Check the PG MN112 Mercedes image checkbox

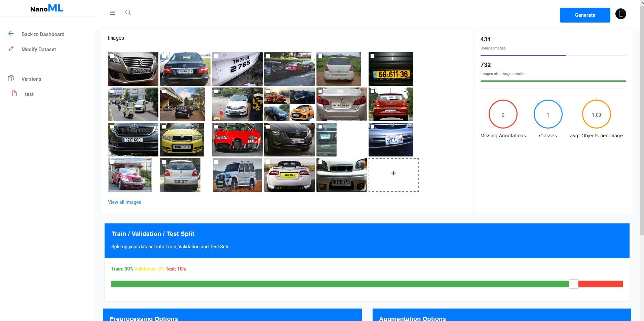coord(164,56)
